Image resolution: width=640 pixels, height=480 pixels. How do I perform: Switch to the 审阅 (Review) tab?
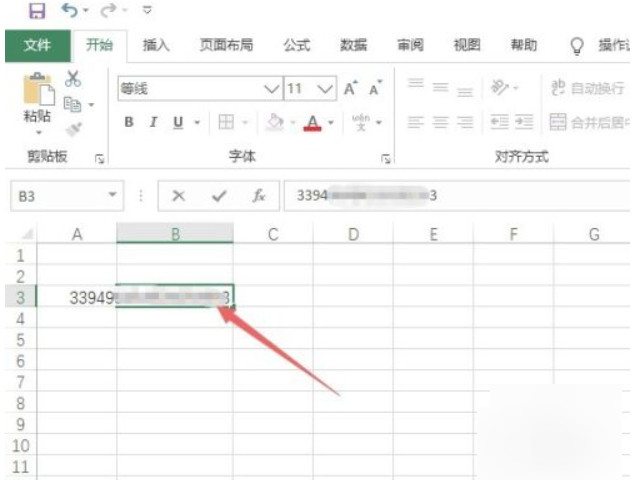pyautogui.click(x=410, y=45)
